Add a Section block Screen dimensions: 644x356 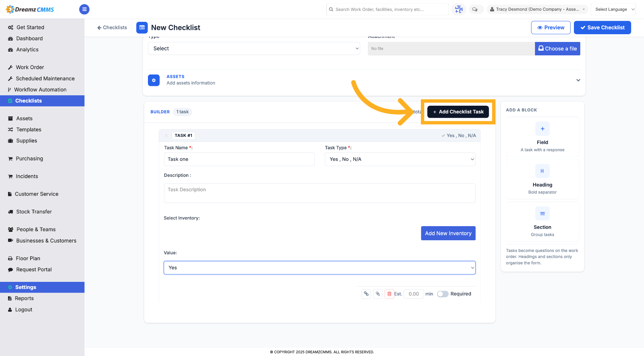[542, 221]
